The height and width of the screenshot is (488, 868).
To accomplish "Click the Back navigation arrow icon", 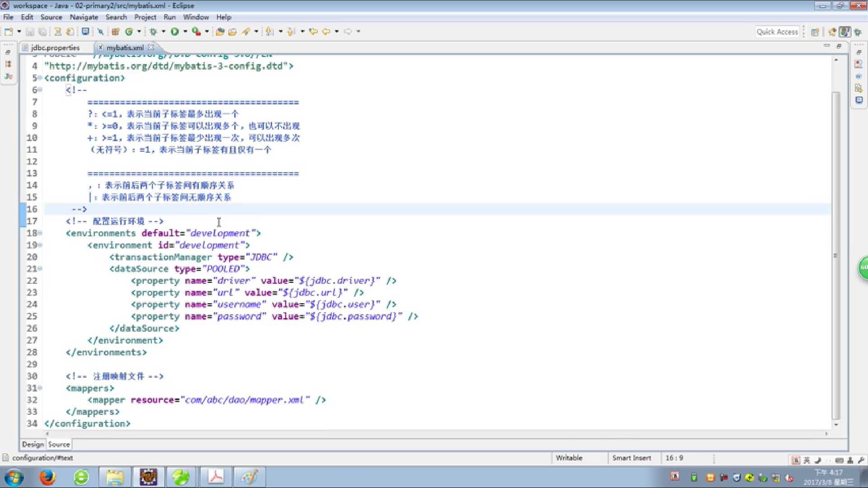I will [x=326, y=32].
